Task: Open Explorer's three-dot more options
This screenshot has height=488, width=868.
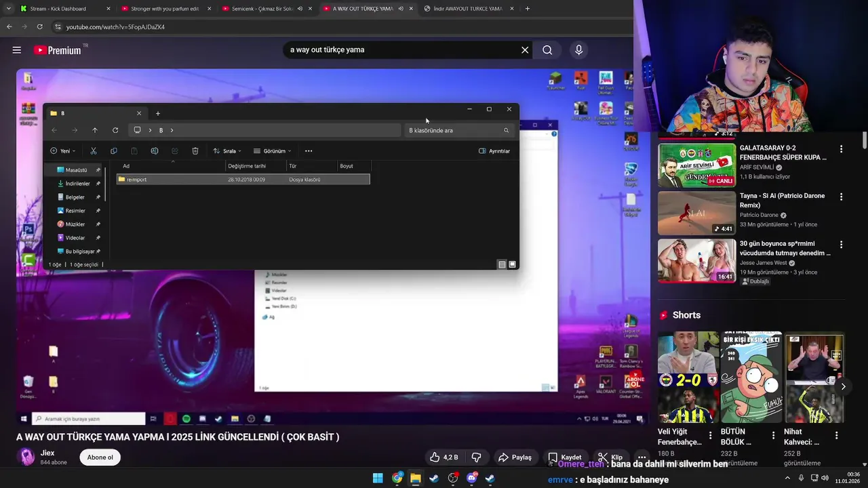Action: [309, 151]
